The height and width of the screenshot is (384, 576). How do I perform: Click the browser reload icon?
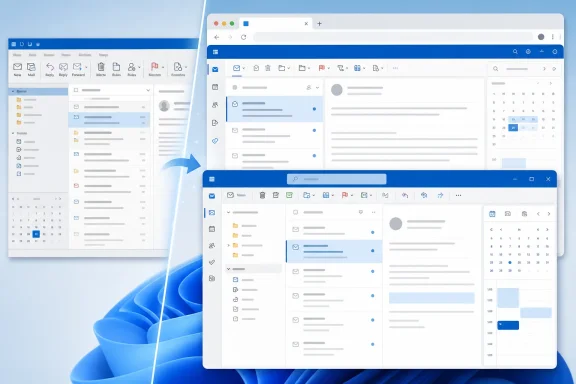pyautogui.click(x=243, y=37)
